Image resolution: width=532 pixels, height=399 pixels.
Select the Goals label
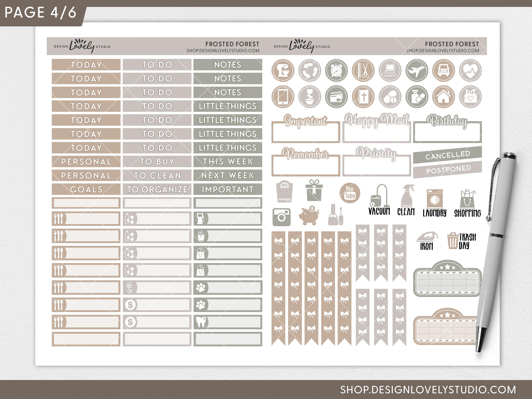(86, 189)
